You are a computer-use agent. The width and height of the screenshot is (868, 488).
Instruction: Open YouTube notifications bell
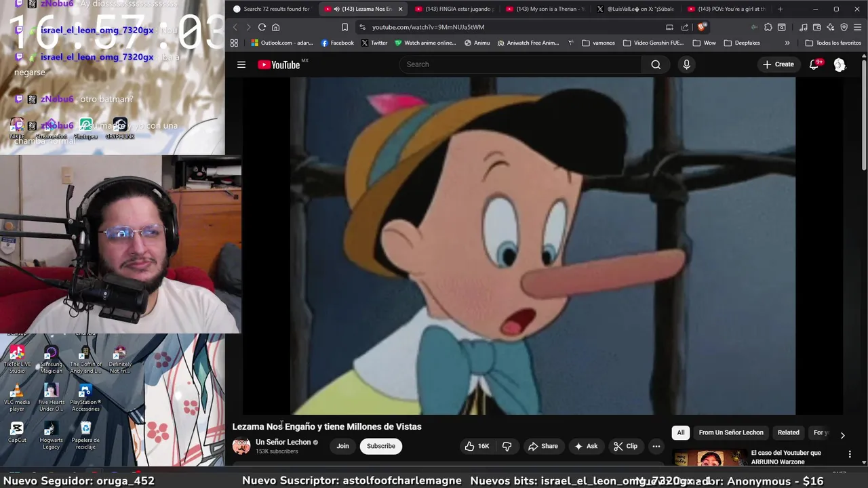point(814,64)
